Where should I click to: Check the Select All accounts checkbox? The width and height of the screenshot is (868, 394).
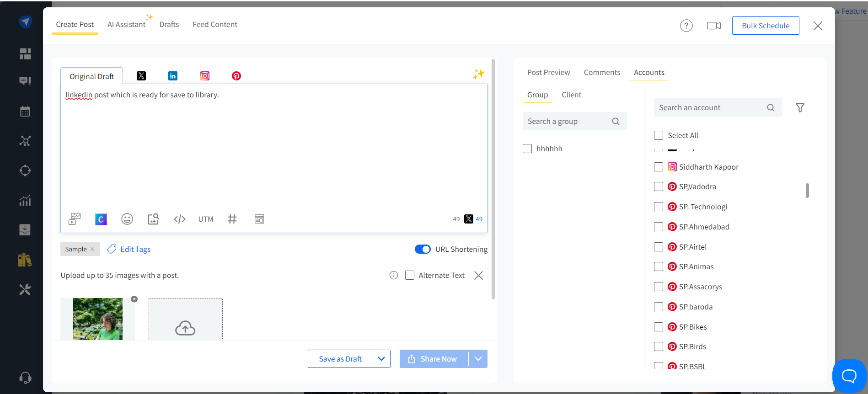[x=659, y=135]
